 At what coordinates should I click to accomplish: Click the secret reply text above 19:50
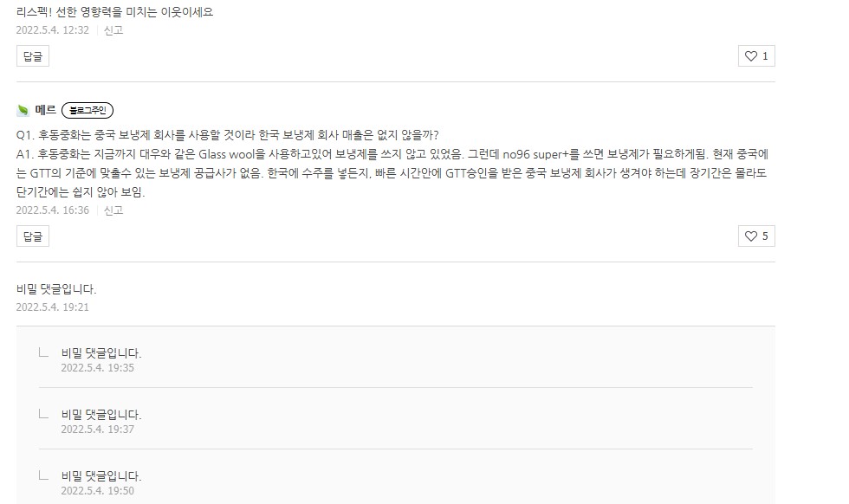(x=100, y=476)
